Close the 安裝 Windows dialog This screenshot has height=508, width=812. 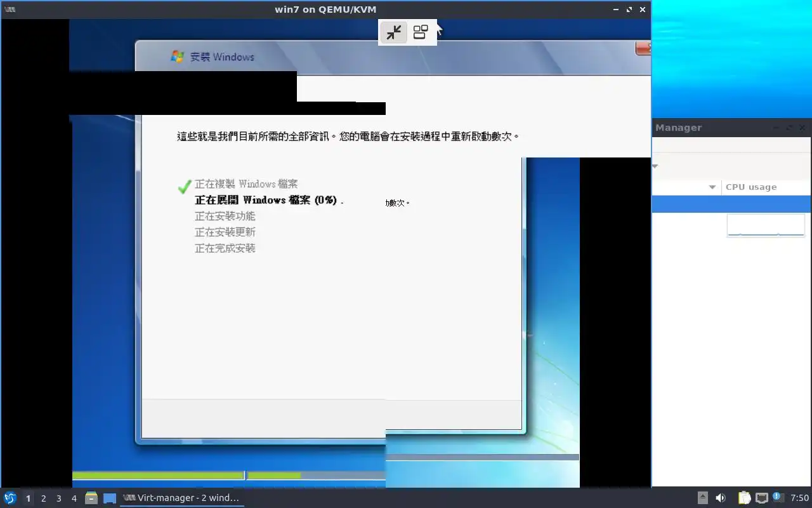[x=643, y=48]
